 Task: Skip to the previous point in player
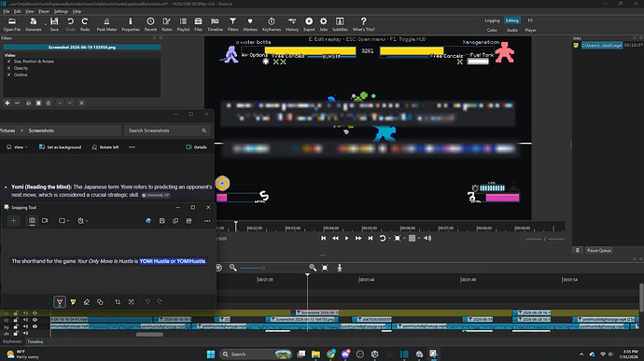click(x=324, y=238)
